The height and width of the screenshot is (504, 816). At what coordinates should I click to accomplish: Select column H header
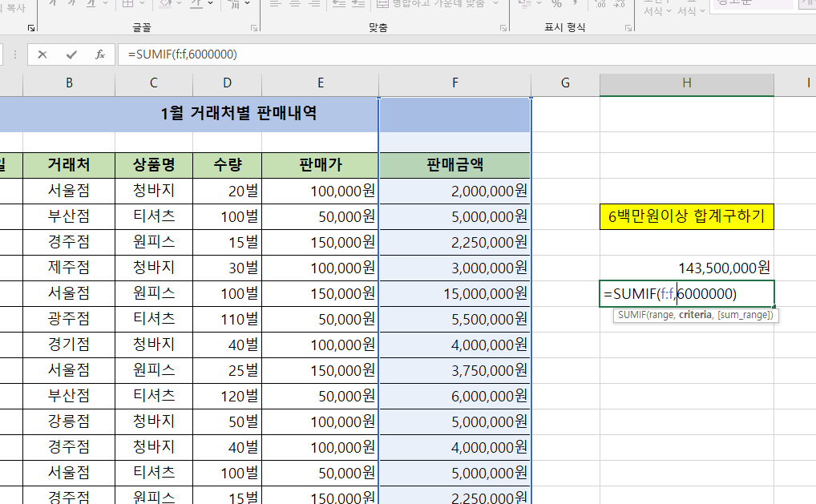click(687, 83)
